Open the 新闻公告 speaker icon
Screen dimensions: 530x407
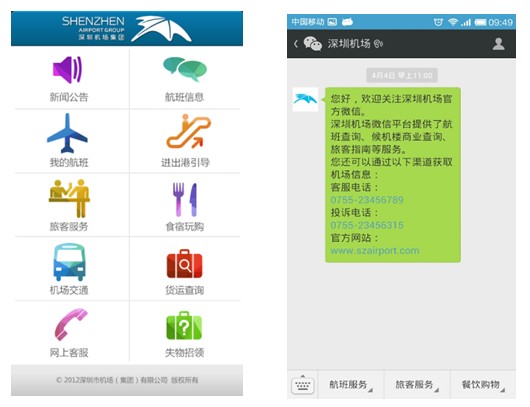[x=68, y=70]
